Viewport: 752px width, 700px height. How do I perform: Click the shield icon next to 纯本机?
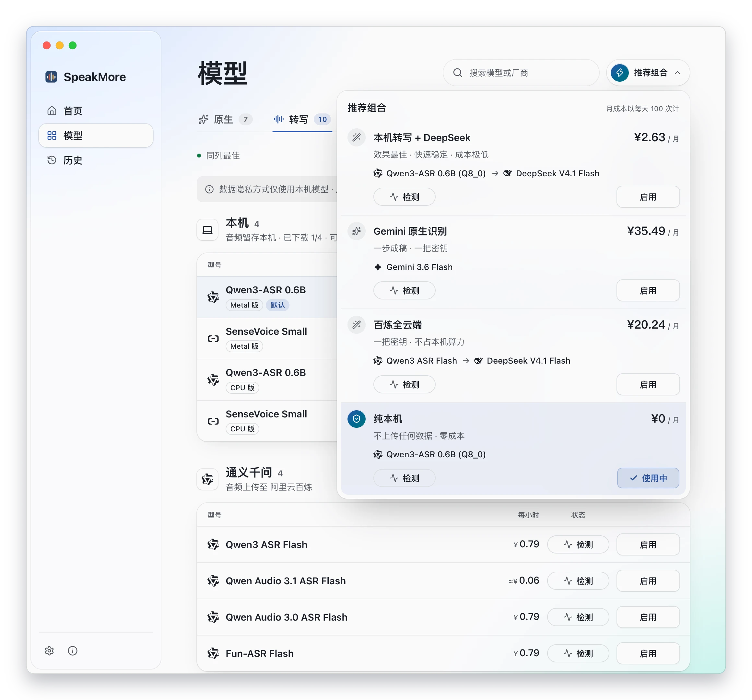coord(356,419)
